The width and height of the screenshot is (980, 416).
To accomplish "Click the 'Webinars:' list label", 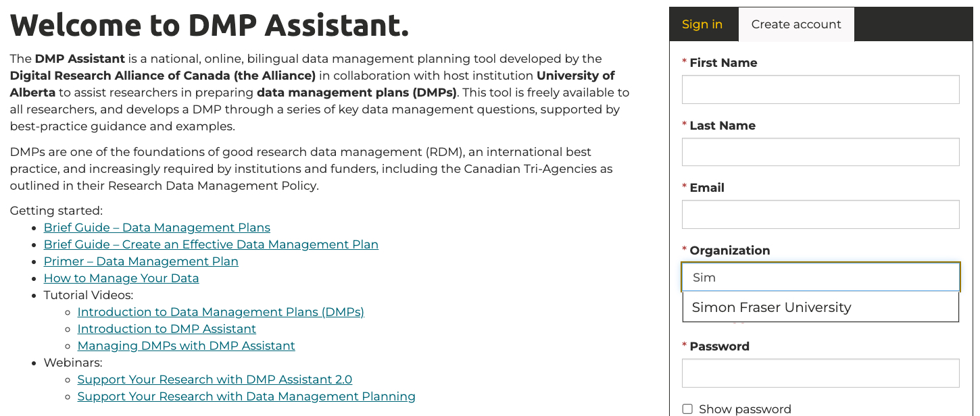I will (x=73, y=363).
